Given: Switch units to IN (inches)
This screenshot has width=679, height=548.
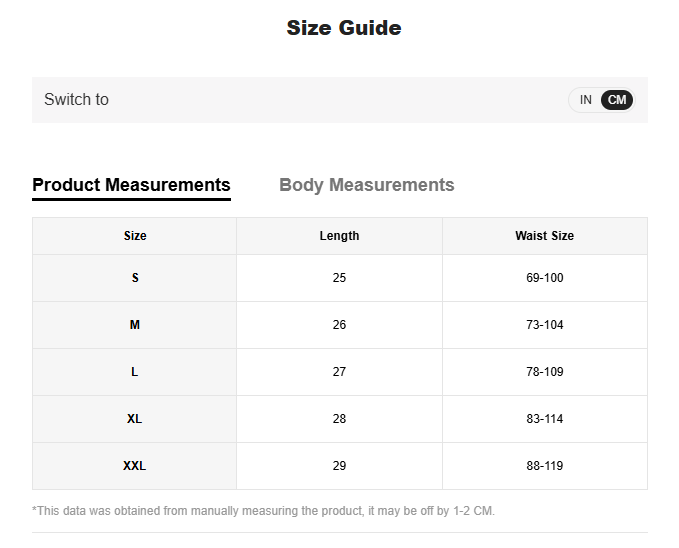Looking at the screenshot, I should point(585,100).
